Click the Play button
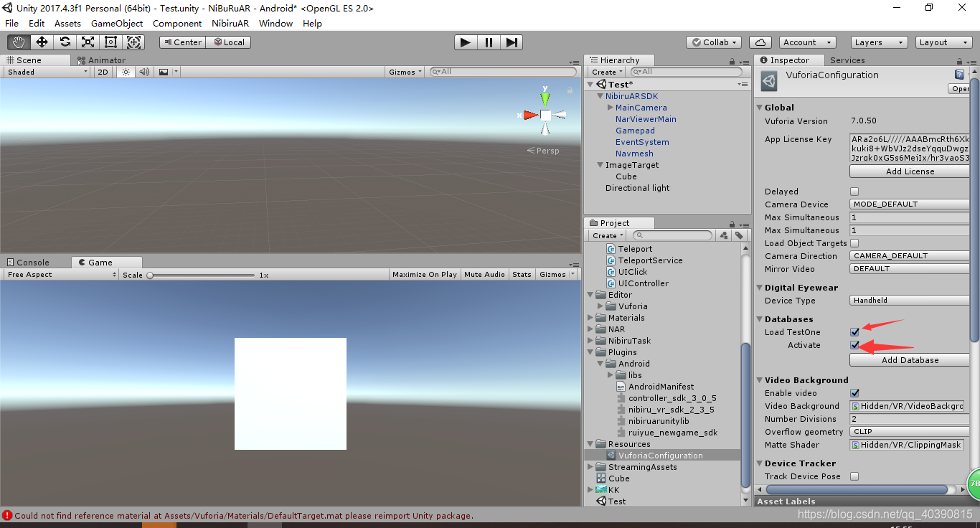 [466, 42]
